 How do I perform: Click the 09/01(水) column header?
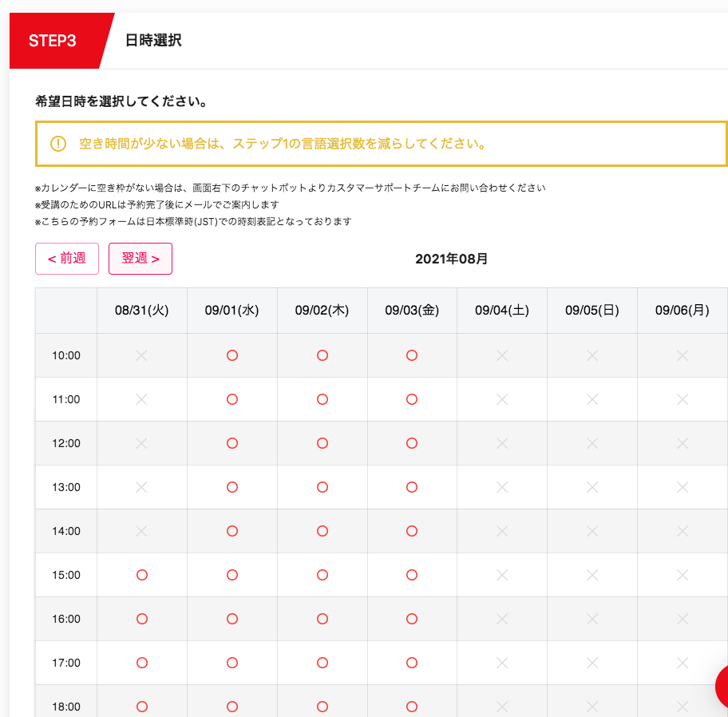pyautogui.click(x=232, y=311)
